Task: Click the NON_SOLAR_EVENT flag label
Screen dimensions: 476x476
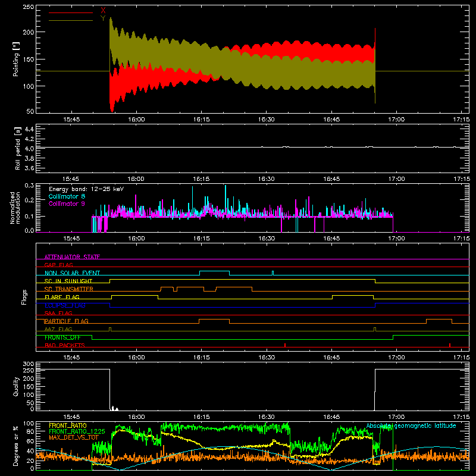Action: [72, 273]
